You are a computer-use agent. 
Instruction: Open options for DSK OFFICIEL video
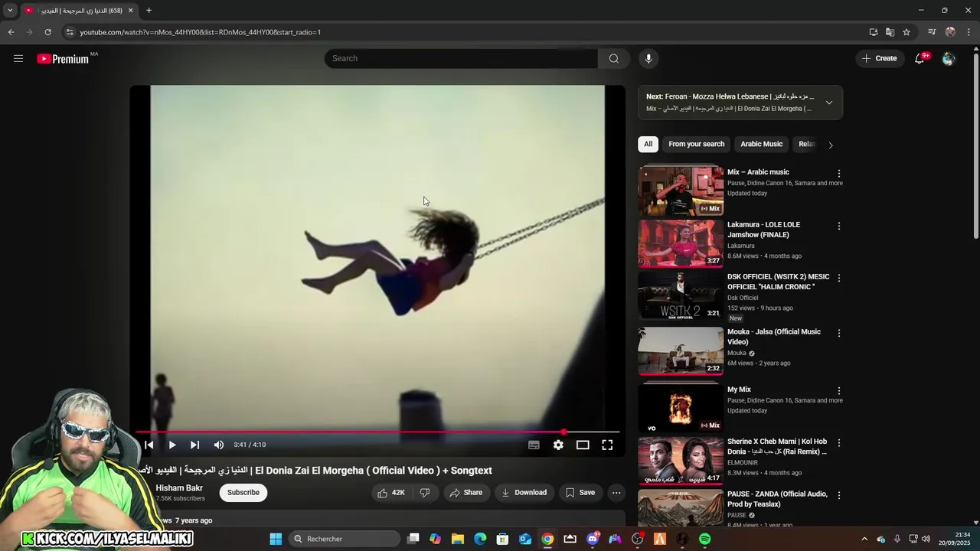(x=839, y=279)
